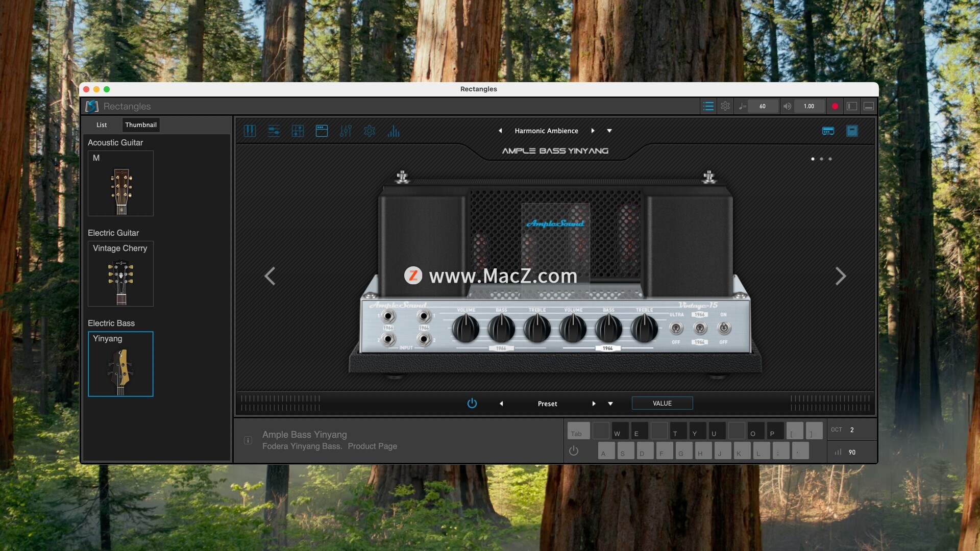980x551 pixels.
Task: Select the Vintage Cherry electric guitar thumbnail
Action: [120, 273]
